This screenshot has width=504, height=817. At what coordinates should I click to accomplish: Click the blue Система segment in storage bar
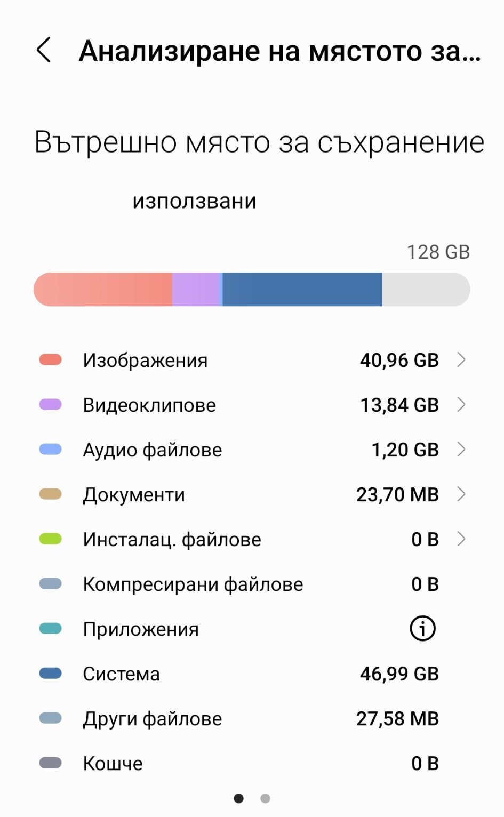302,290
